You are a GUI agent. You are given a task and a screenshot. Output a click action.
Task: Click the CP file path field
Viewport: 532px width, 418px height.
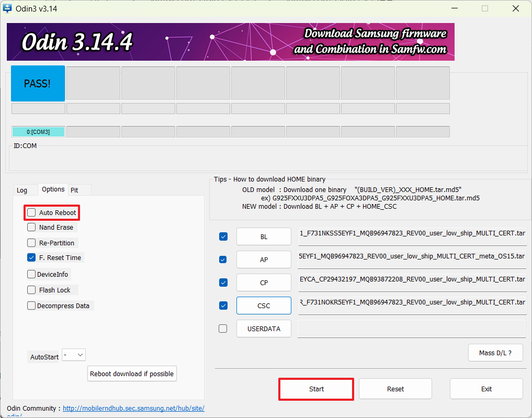pos(412,283)
